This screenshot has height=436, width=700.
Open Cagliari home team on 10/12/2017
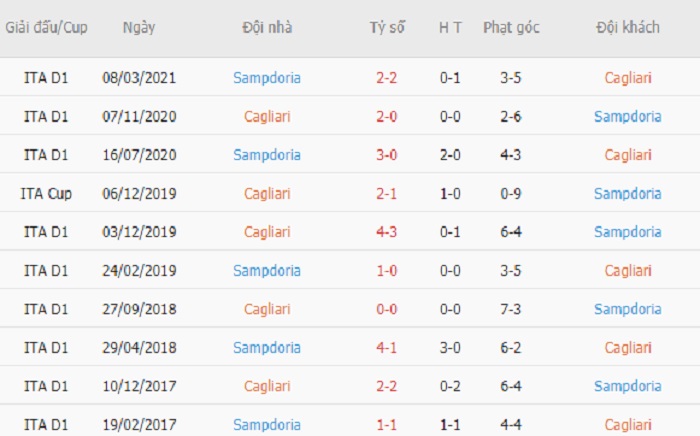pos(267,386)
